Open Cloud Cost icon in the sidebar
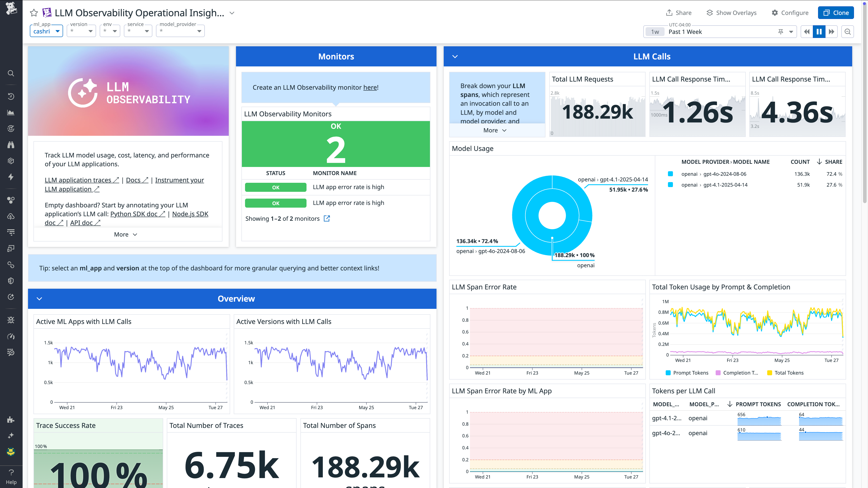Viewport: 868px width, 488px height. pos(11,217)
